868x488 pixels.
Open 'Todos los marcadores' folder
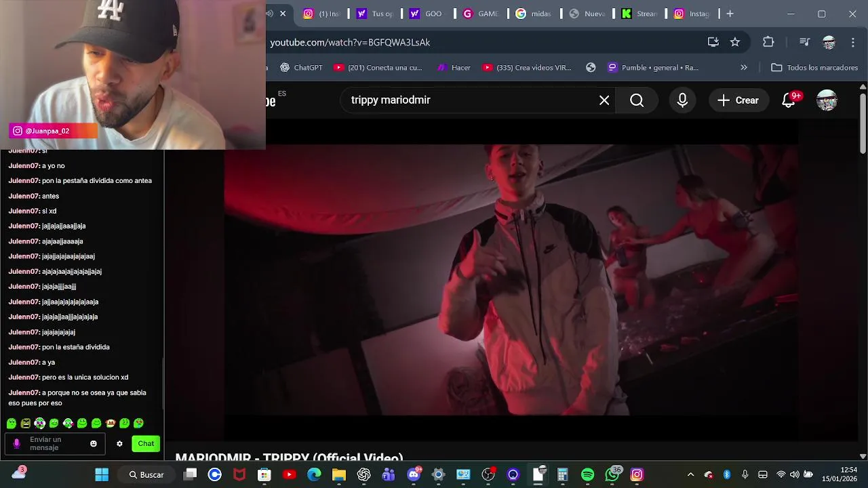[814, 67]
